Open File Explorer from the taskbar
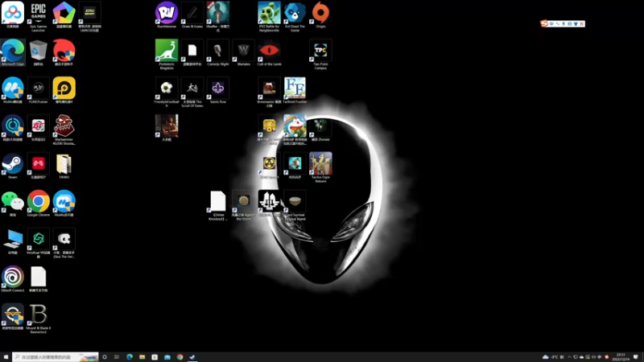 142,357
